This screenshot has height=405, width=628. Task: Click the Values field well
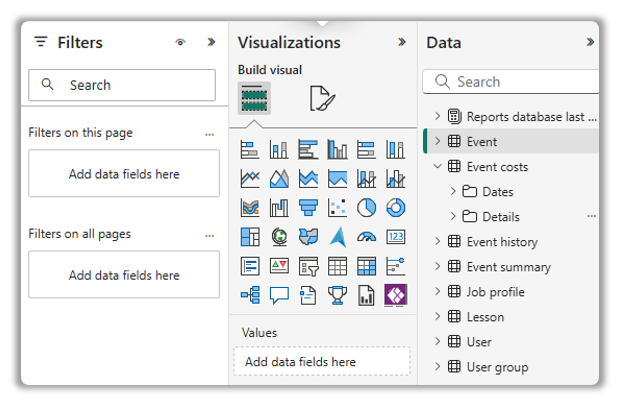[322, 361]
